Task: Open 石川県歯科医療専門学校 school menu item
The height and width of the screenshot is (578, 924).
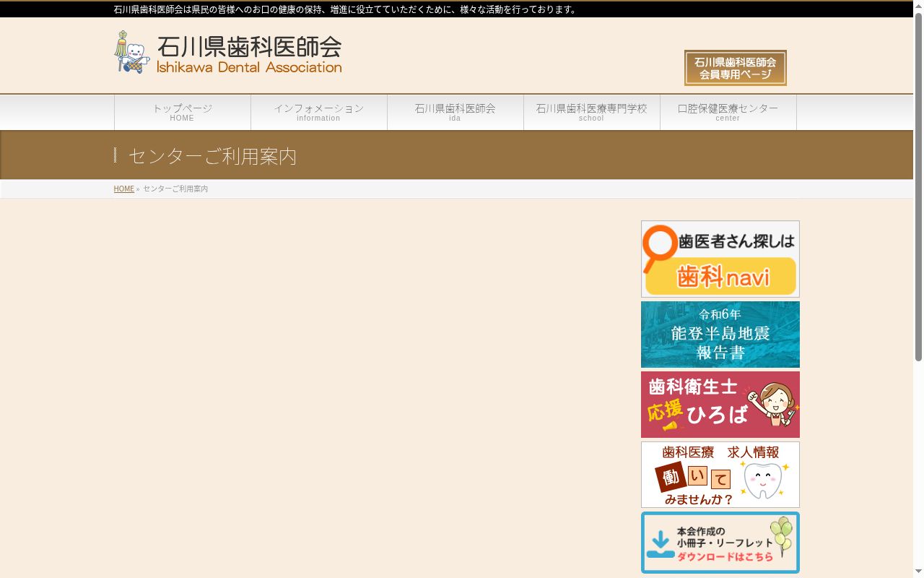Action: point(591,113)
